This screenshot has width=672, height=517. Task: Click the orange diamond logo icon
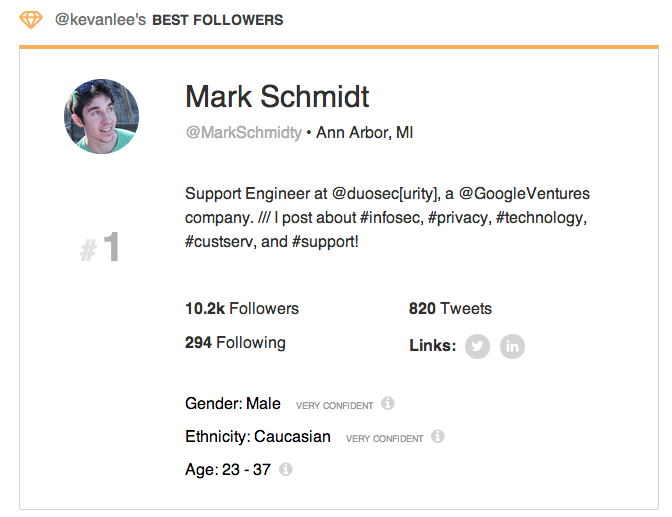(x=32, y=20)
